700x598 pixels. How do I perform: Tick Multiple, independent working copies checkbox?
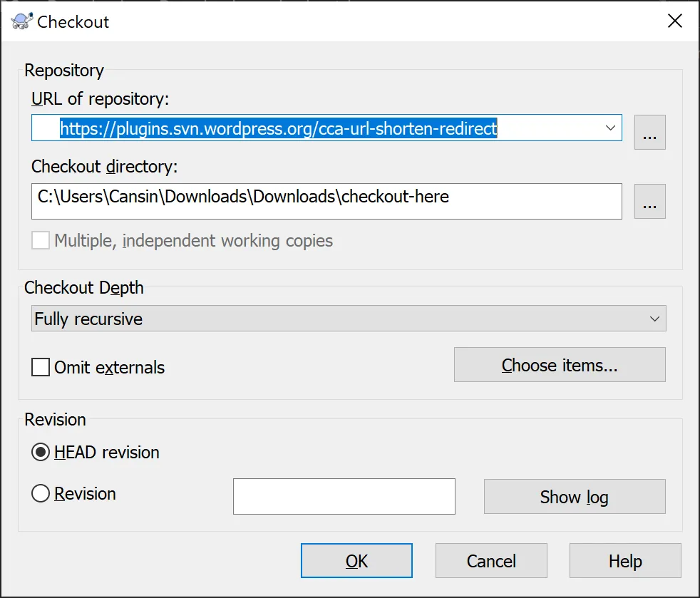click(x=41, y=241)
